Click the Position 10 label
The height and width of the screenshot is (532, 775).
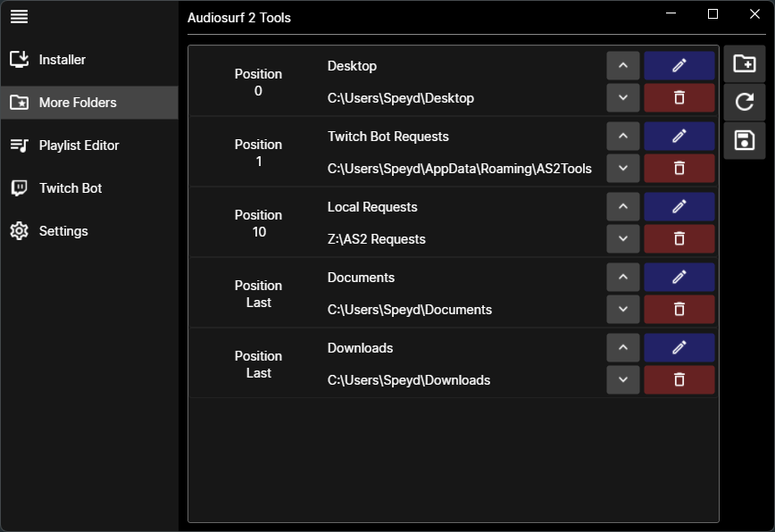(x=258, y=224)
